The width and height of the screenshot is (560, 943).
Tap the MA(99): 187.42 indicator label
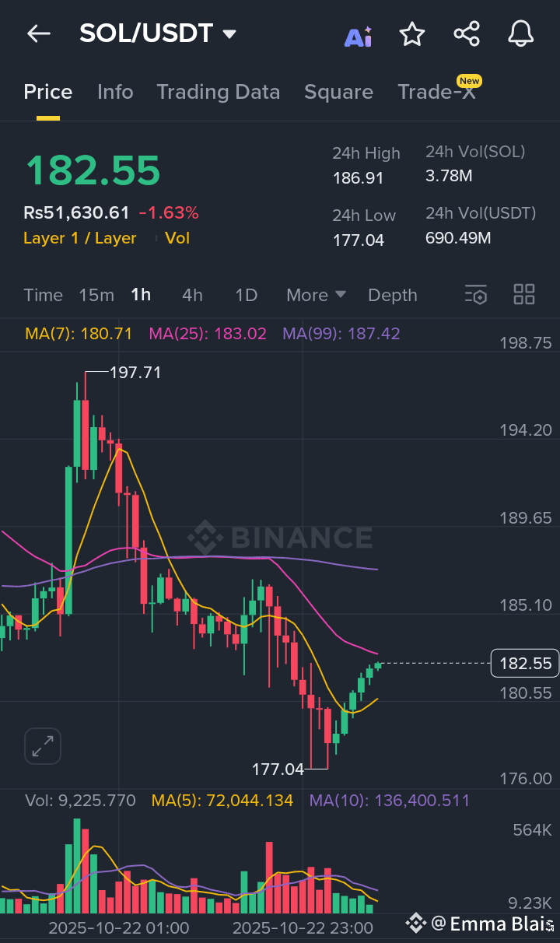tap(341, 334)
